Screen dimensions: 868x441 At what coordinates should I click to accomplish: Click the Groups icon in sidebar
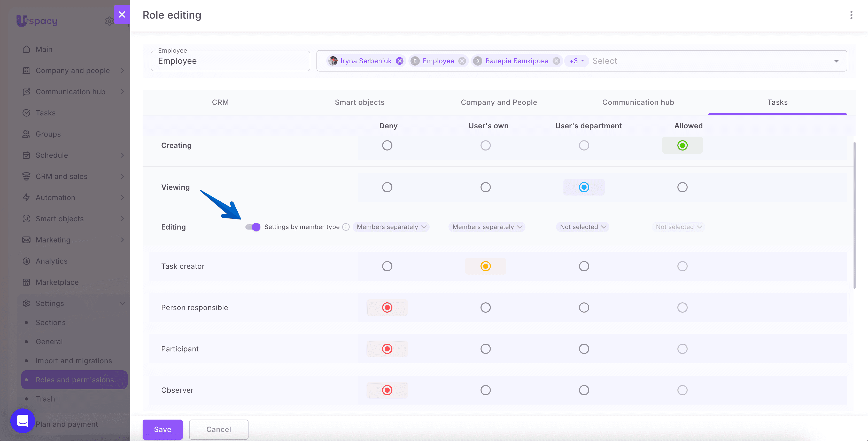26,134
